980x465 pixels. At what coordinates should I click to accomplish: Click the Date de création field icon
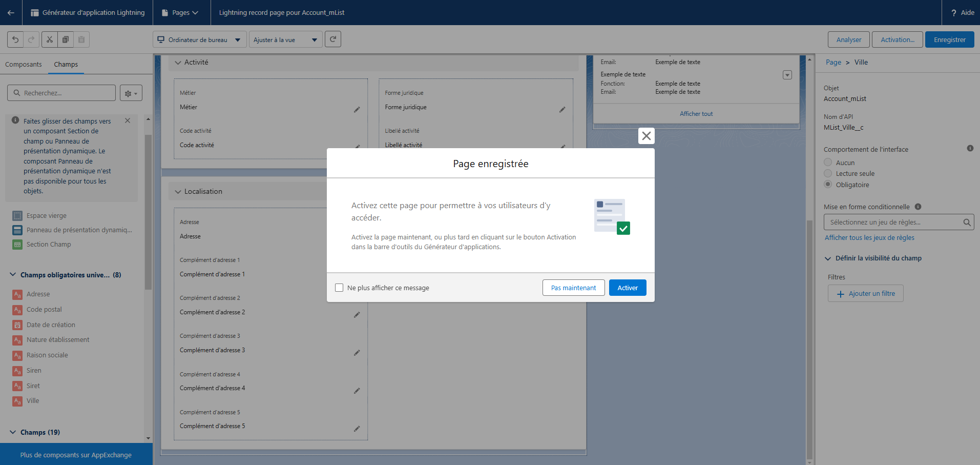point(17,325)
